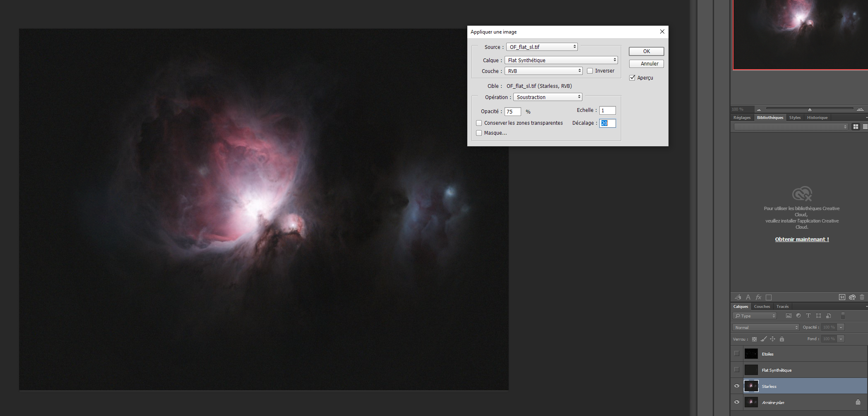
Task: Click the navigator preview thumbnail
Action: click(800, 35)
